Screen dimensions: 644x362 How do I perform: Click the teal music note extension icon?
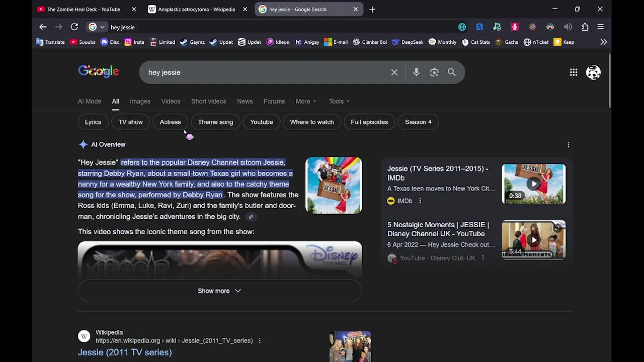pyautogui.click(x=497, y=27)
